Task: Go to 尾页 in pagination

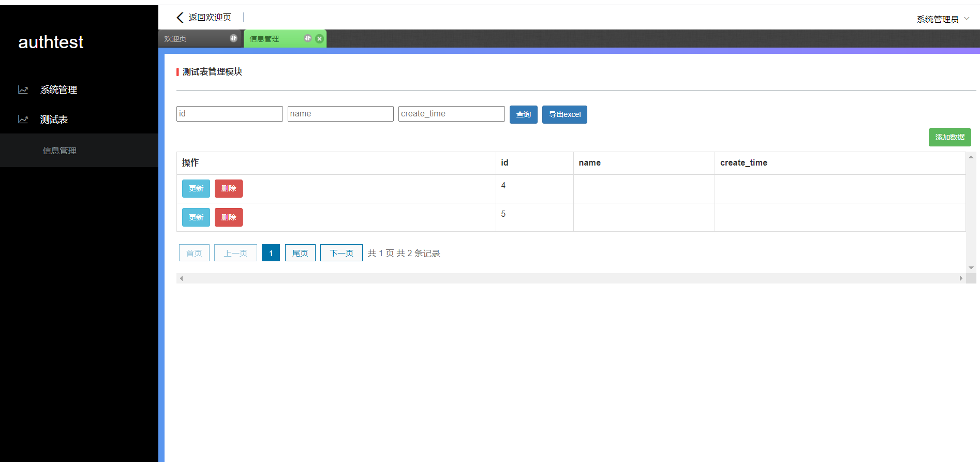Action: click(x=300, y=253)
